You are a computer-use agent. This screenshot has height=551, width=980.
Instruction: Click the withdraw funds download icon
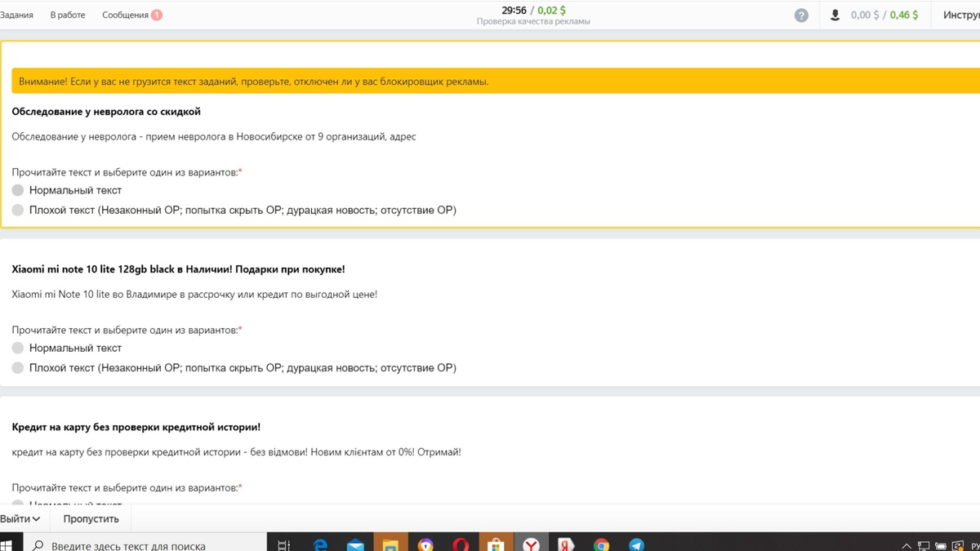pos(835,16)
